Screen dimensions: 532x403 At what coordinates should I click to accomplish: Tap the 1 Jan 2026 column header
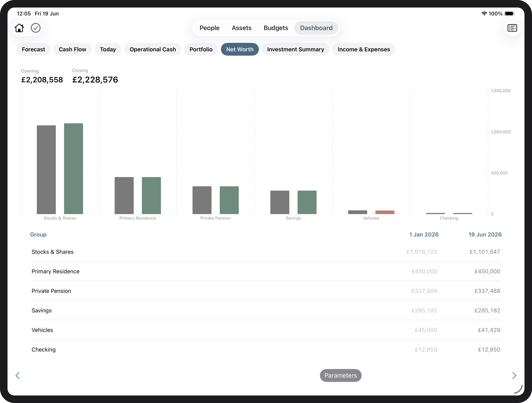pyautogui.click(x=424, y=235)
